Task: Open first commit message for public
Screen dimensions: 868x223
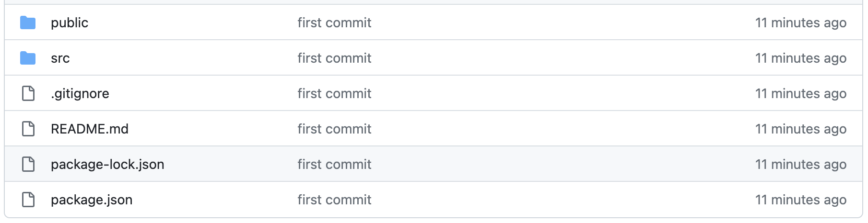Action: coord(334,22)
